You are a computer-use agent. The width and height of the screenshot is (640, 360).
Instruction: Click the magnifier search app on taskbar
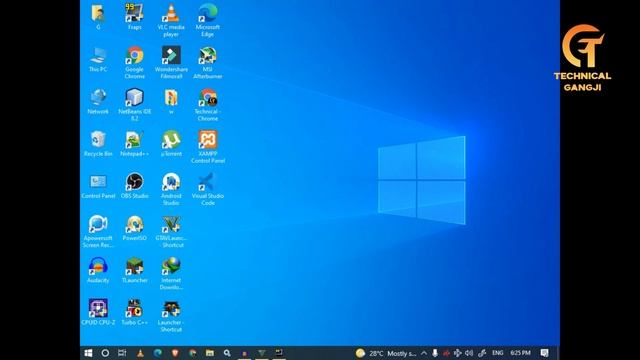click(x=227, y=353)
